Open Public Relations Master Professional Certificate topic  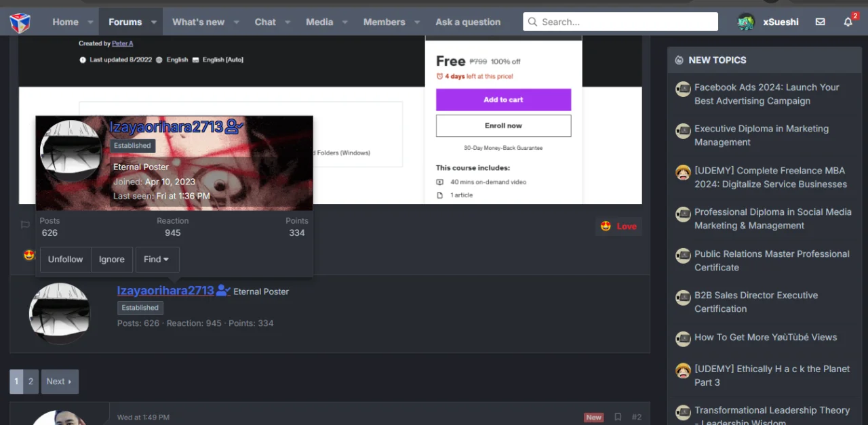pyautogui.click(x=772, y=260)
